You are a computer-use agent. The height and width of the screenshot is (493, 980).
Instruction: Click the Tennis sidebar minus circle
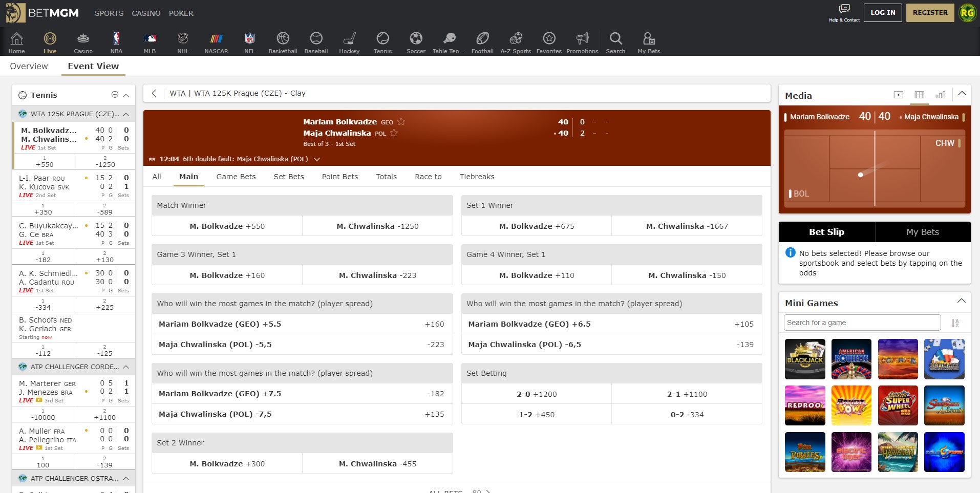coord(115,95)
